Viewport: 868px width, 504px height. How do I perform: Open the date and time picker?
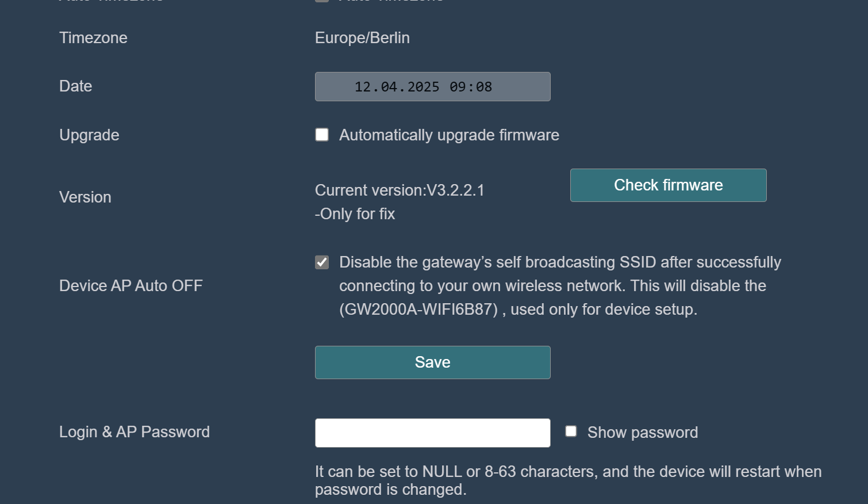pos(432,86)
